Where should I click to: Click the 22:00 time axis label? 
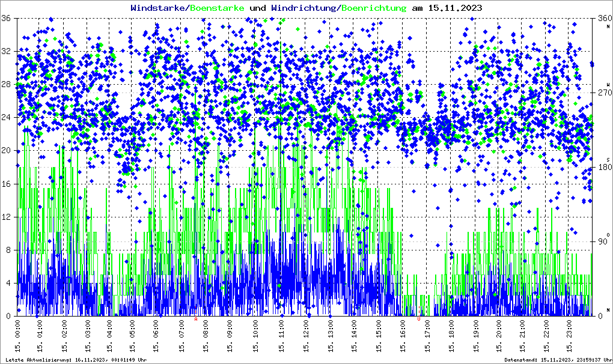pos(546,336)
